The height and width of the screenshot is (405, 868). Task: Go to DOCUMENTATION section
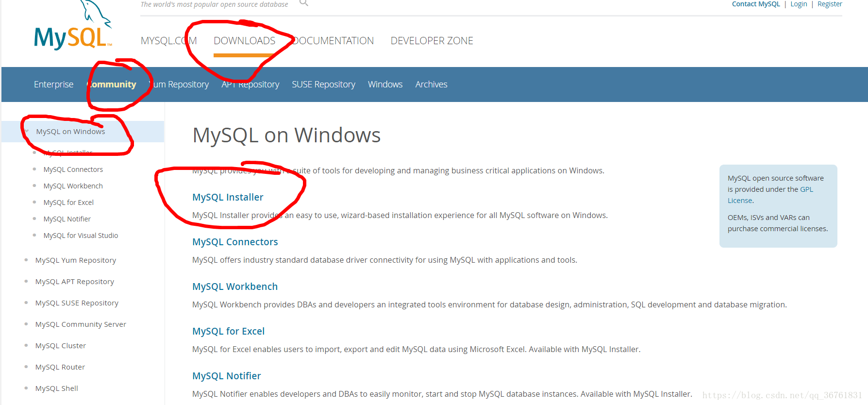pos(333,41)
